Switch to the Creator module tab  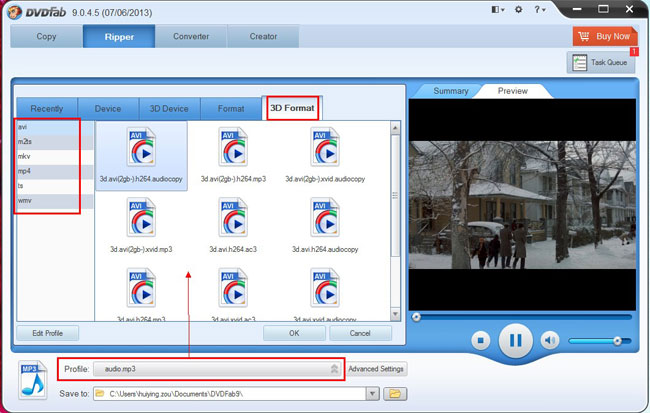[263, 36]
